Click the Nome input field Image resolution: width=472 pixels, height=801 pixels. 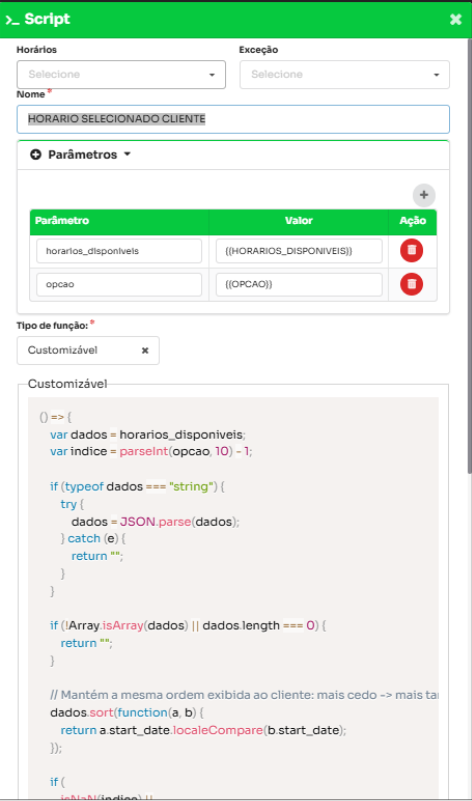233,119
